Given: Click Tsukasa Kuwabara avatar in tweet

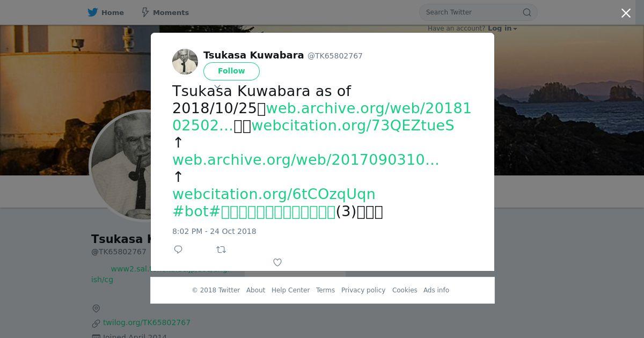Looking at the screenshot, I should [185, 62].
